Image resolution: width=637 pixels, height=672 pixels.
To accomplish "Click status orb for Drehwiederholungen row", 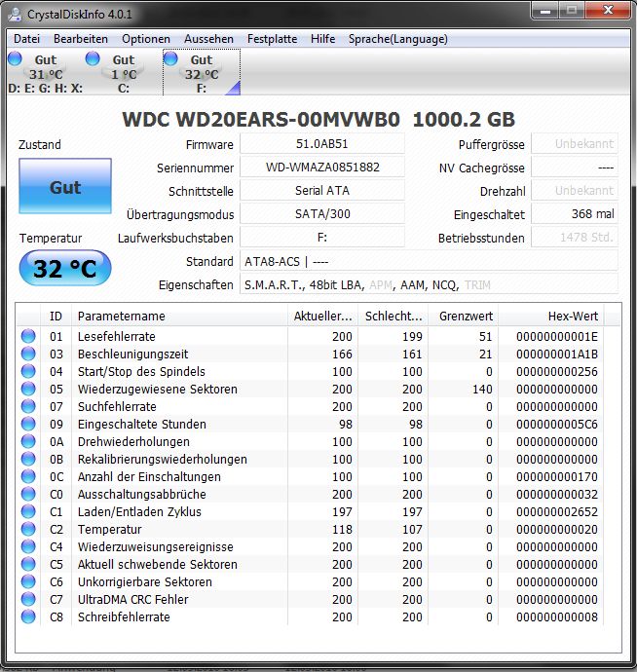I will pyautogui.click(x=28, y=441).
